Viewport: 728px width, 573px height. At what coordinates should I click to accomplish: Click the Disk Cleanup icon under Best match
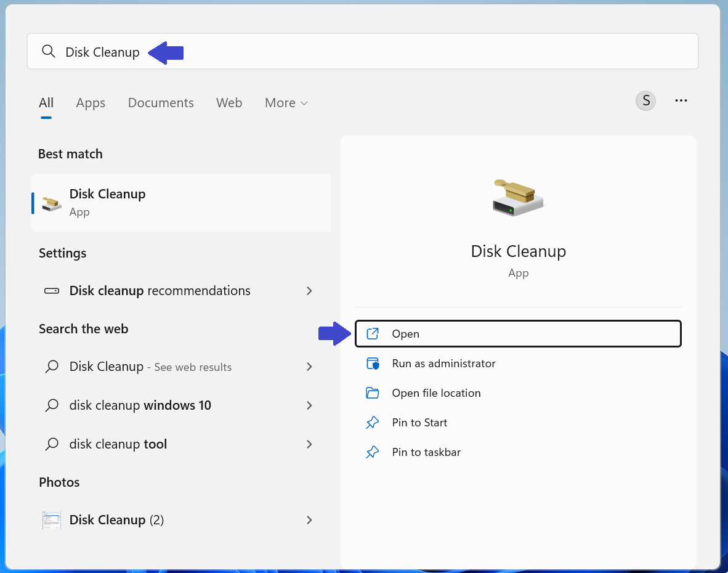pyautogui.click(x=52, y=203)
